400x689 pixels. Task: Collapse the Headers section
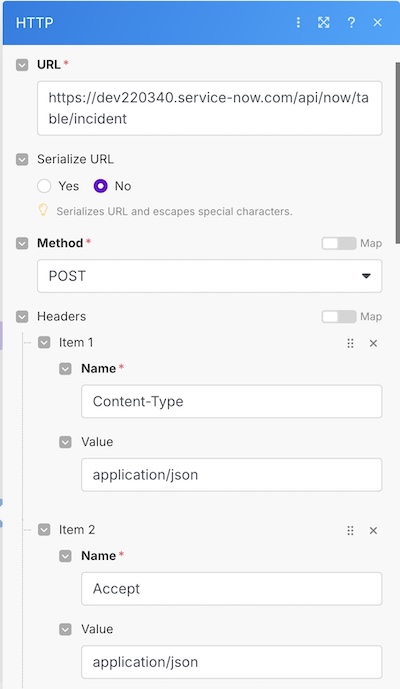tap(22, 316)
